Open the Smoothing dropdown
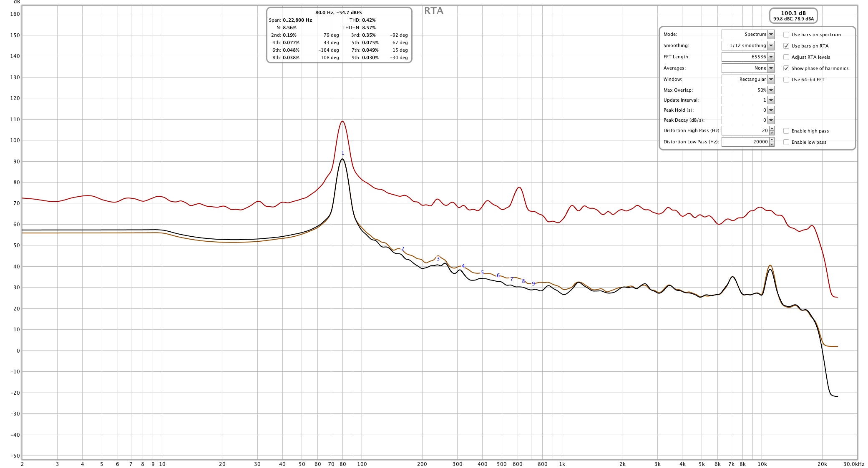Image resolution: width=868 pixels, height=468 pixels. [771, 45]
